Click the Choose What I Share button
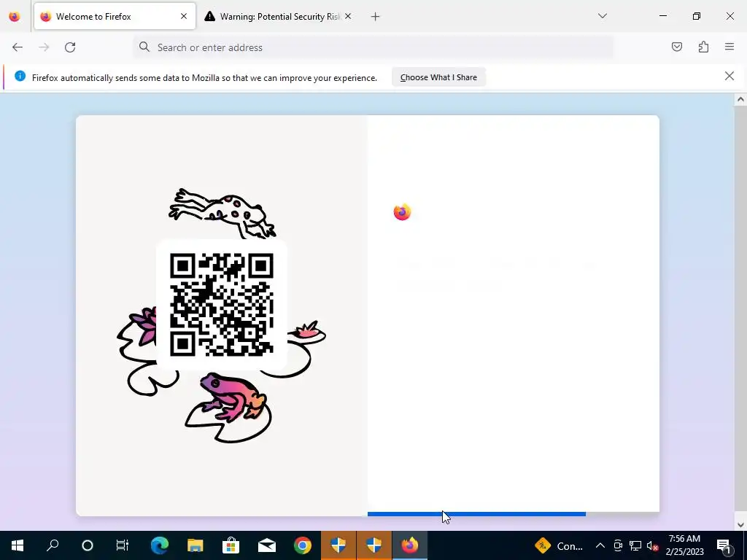 [438, 77]
